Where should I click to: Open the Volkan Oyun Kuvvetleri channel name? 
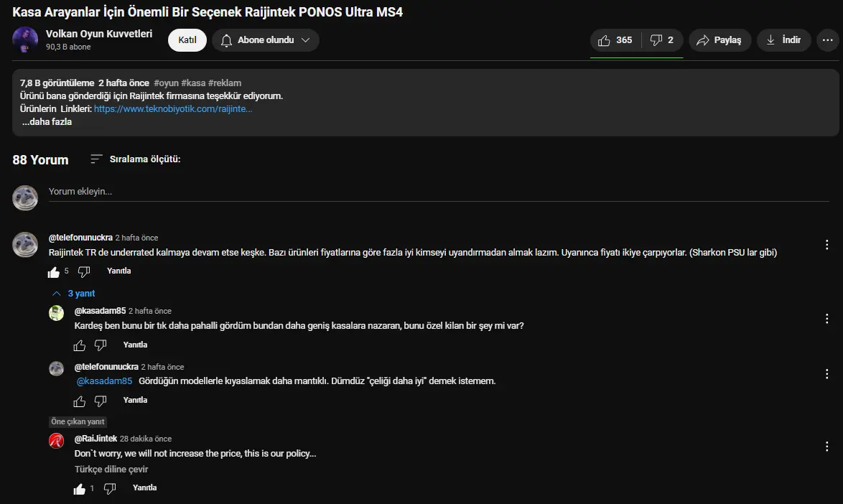click(x=99, y=34)
